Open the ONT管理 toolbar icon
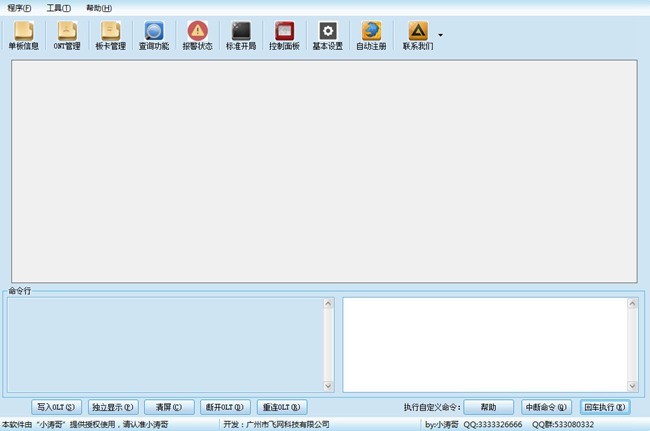The image size is (650, 431). (x=67, y=36)
